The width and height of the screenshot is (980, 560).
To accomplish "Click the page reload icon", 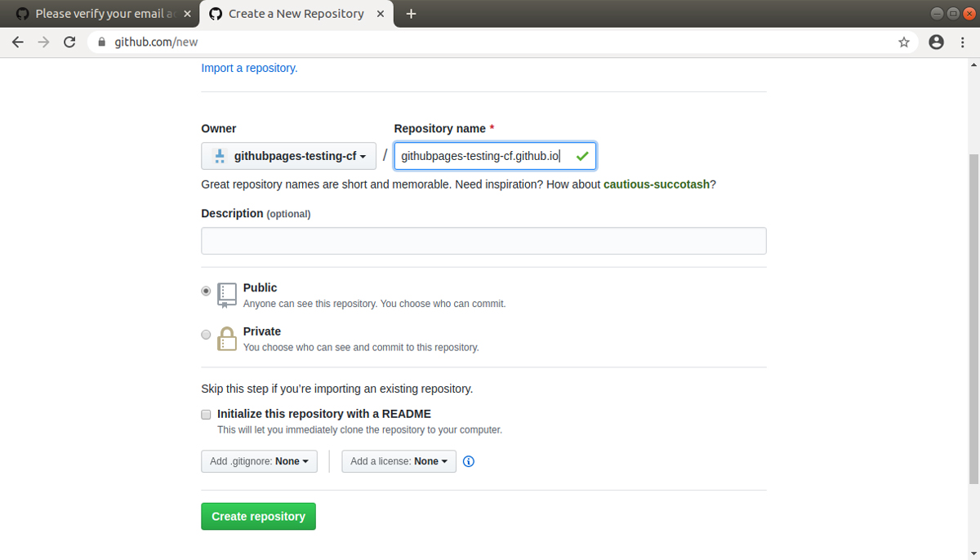I will 69,41.
